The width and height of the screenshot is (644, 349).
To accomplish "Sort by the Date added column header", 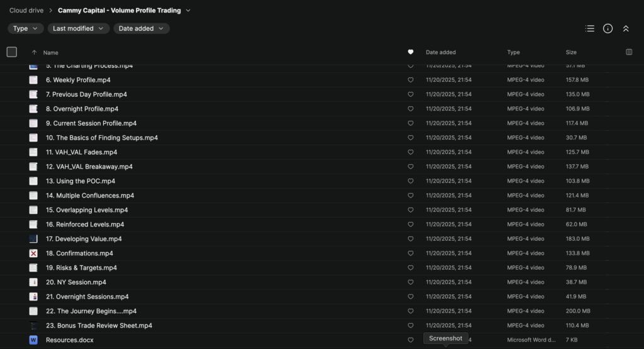I will [441, 52].
